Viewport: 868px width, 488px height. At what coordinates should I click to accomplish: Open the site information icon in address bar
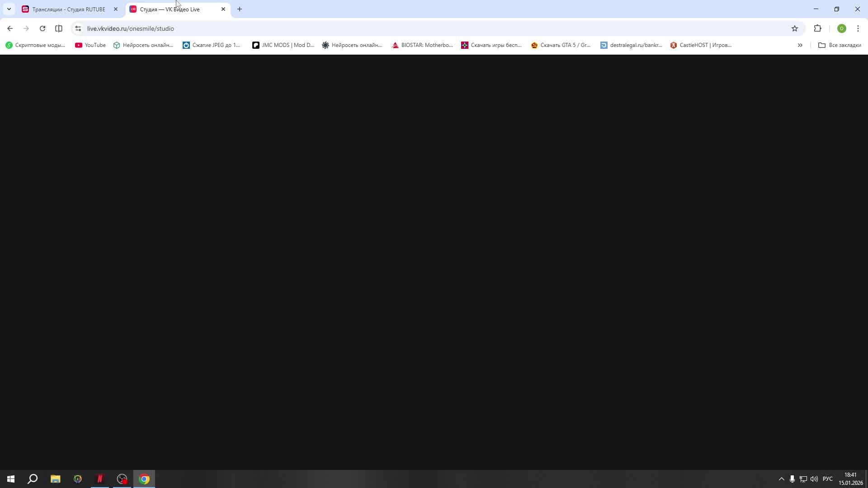pyautogui.click(x=78, y=28)
